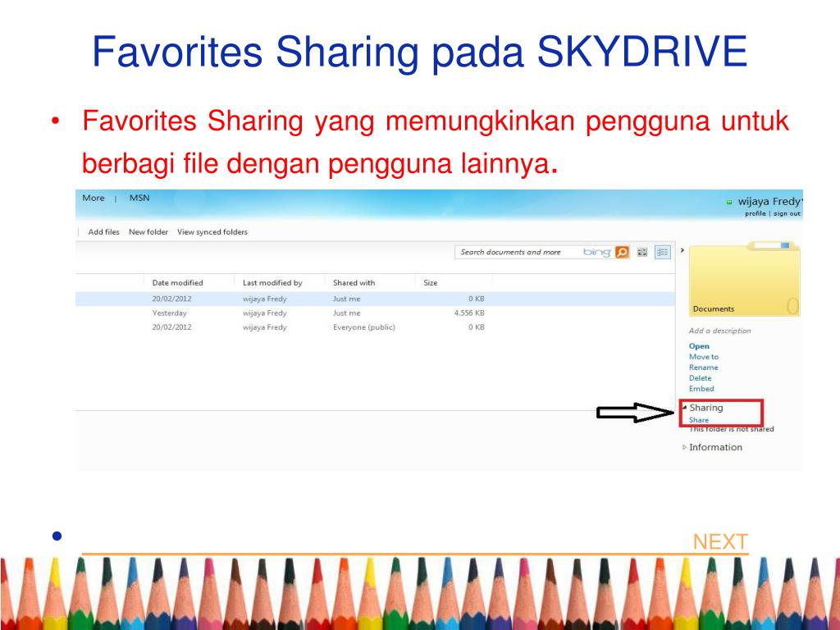840x630 pixels.
Task: Click Add a description text
Action: 720,331
